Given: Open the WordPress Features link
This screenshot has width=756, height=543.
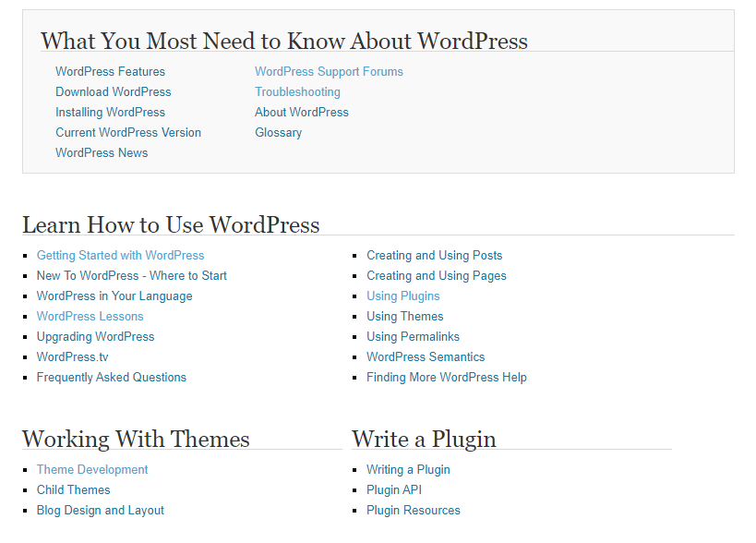Looking at the screenshot, I should [x=110, y=71].
